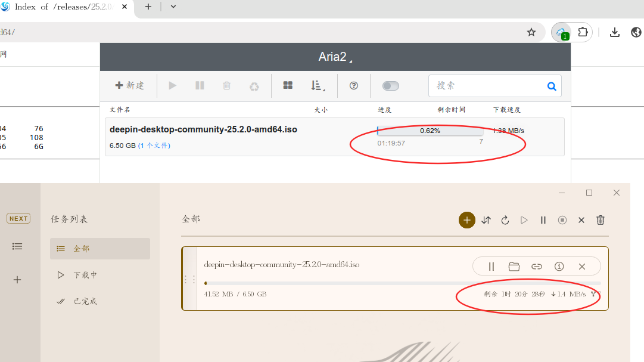Open a new browser tab
The width and height of the screenshot is (644, 362).
(148, 7)
